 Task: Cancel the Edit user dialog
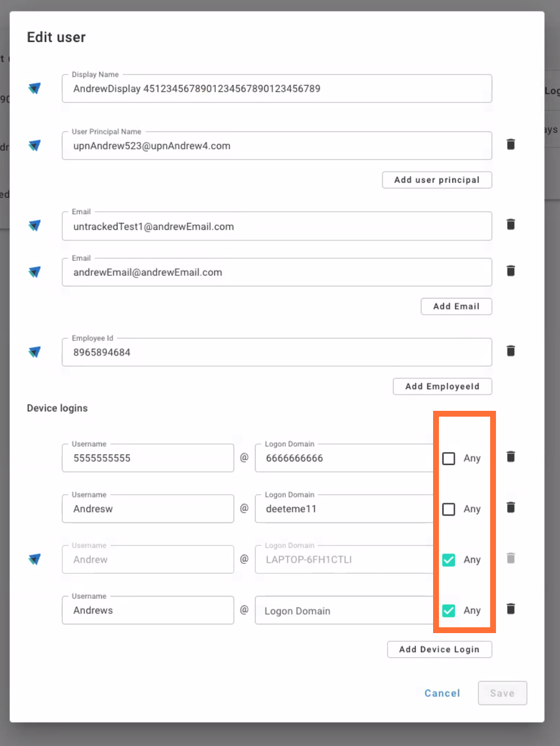click(x=442, y=693)
